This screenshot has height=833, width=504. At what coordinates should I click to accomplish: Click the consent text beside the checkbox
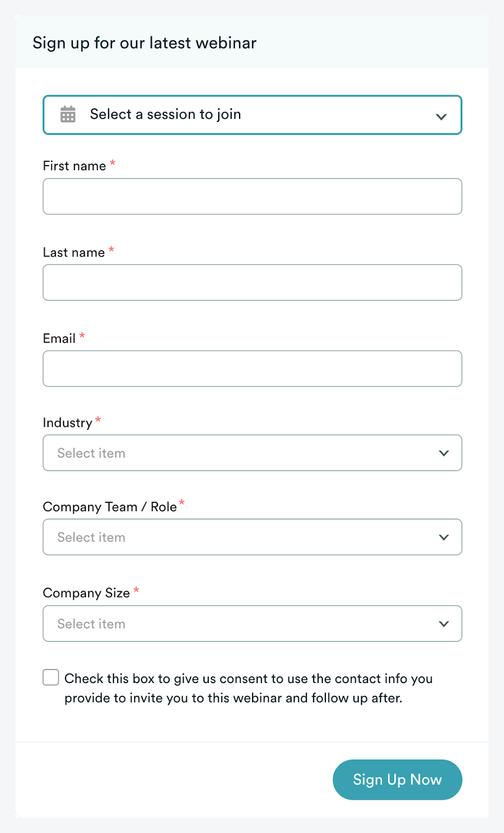(248, 688)
